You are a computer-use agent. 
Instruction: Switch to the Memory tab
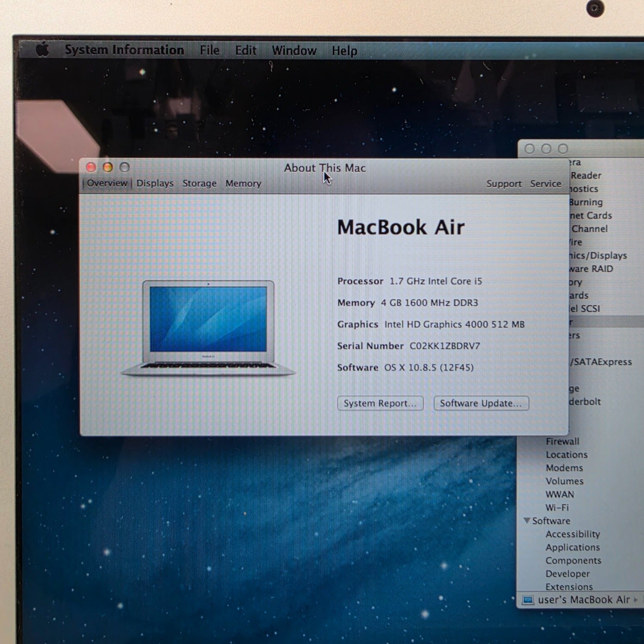coord(243,183)
